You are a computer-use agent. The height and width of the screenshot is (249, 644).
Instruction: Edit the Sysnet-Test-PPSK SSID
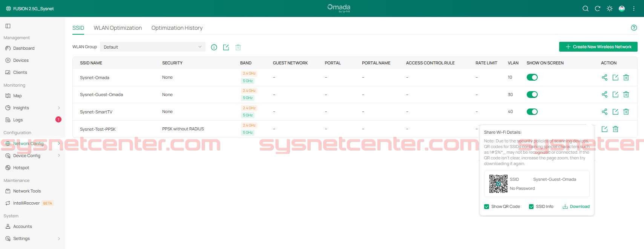tap(604, 129)
